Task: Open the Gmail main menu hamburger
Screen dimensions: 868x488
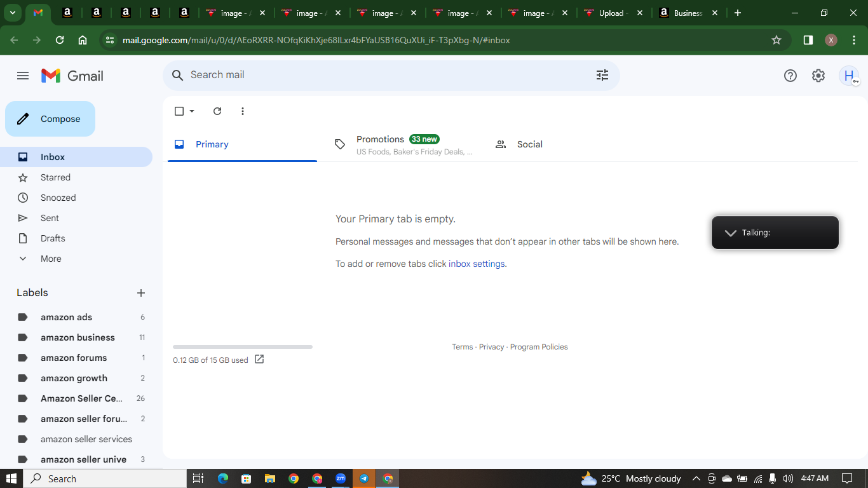Action: coord(23,76)
